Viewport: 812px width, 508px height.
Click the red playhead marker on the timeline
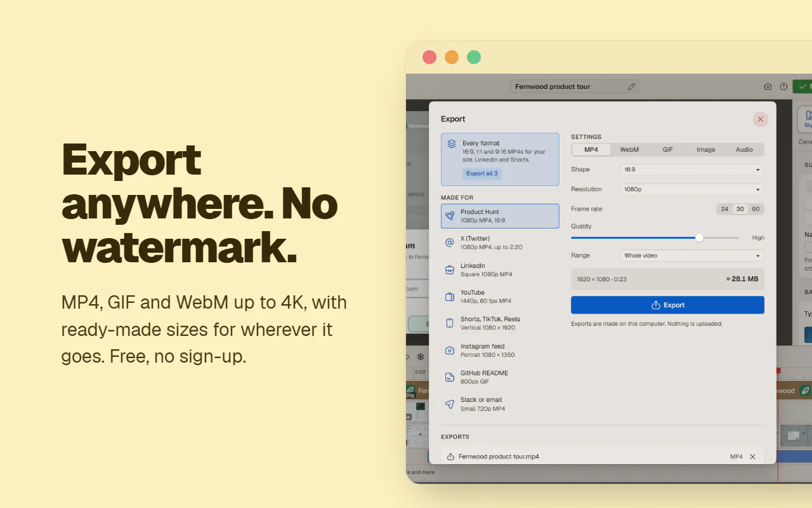(x=778, y=370)
